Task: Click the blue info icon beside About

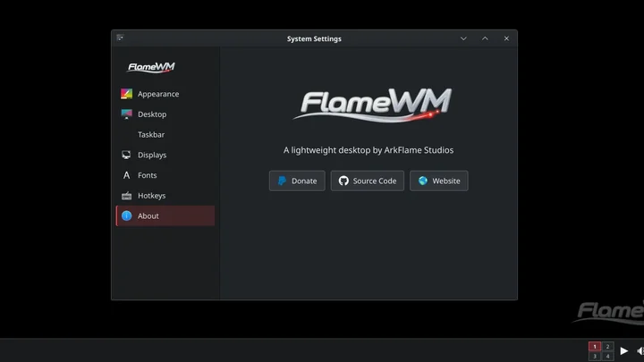Action: coord(126,216)
